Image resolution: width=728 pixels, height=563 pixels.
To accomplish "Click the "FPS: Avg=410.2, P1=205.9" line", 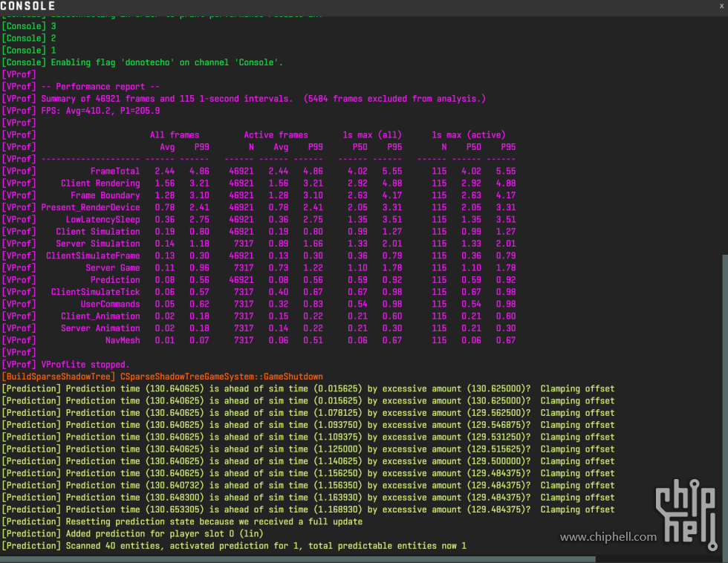I will 81,111.
